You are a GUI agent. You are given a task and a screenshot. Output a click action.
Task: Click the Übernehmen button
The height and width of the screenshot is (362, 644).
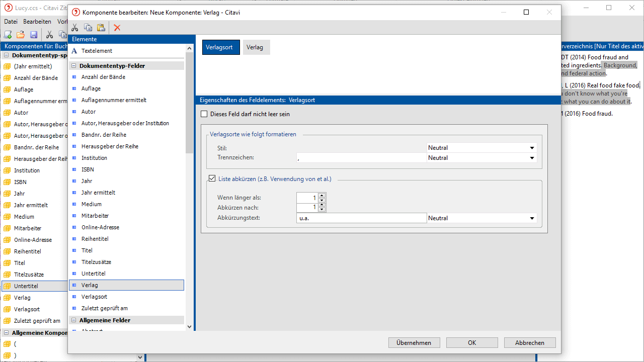pyautogui.click(x=414, y=343)
